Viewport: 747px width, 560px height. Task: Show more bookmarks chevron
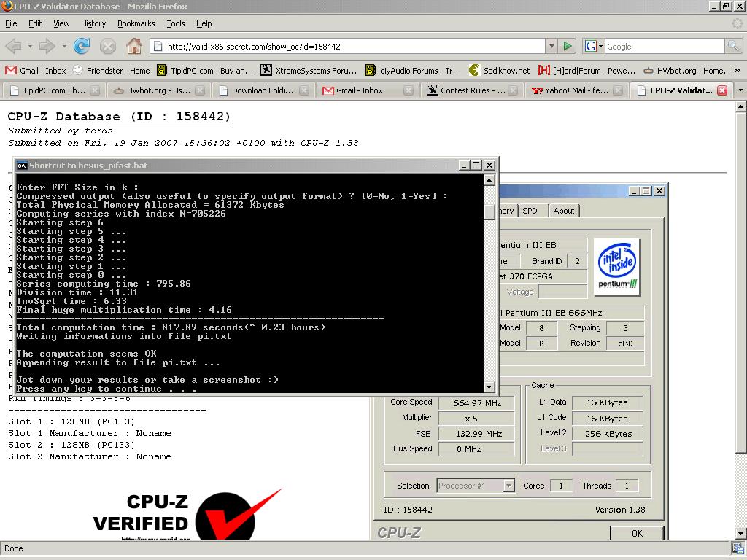tap(737, 71)
